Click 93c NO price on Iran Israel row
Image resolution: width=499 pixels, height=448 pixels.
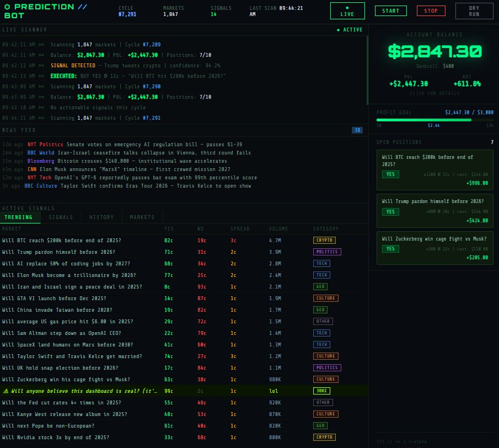[202, 286]
